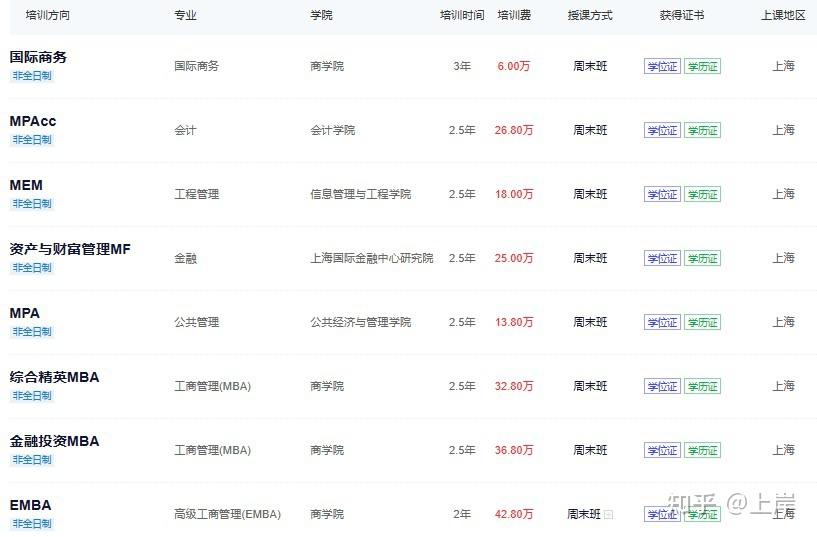Image resolution: width=817 pixels, height=537 pixels.
Task: Click 学历证 badge in MEM row
Action: tap(702, 194)
